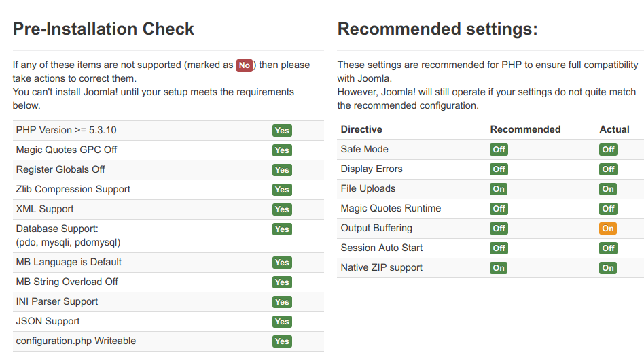644x355 pixels.
Task: Click the Directive column header
Action: pos(361,129)
